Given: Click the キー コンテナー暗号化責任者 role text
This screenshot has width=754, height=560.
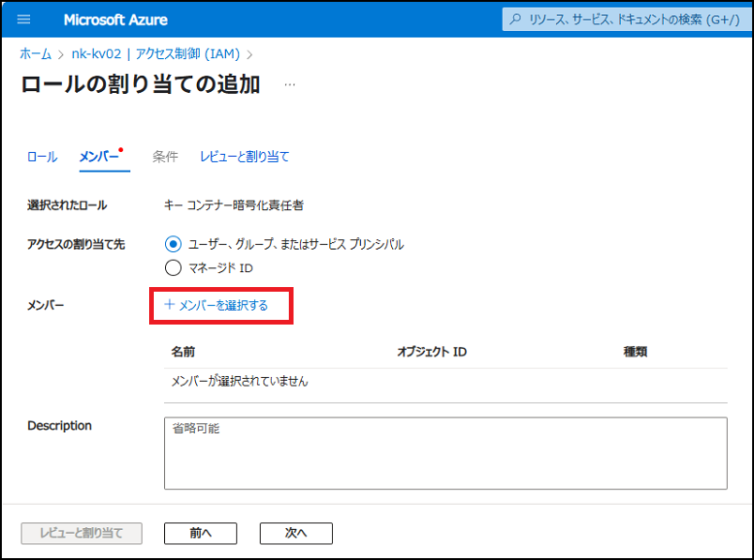Looking at the screenshot, I should 234,205.
